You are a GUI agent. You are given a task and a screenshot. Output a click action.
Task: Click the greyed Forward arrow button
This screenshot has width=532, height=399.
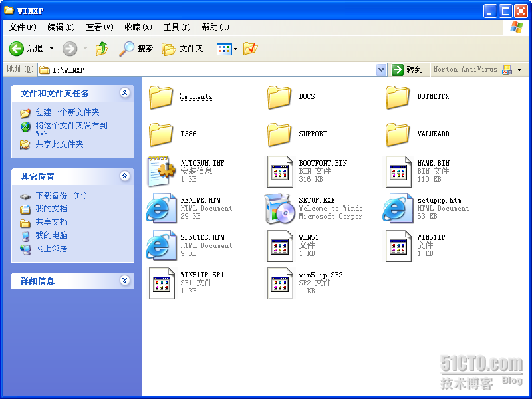point(70,49)
